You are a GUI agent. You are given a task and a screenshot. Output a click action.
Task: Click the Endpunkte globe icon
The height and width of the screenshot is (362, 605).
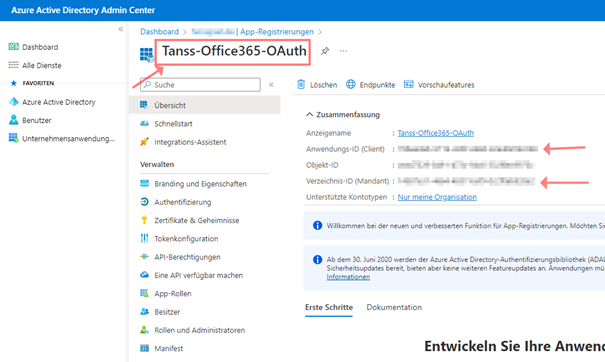coord(350,84)
